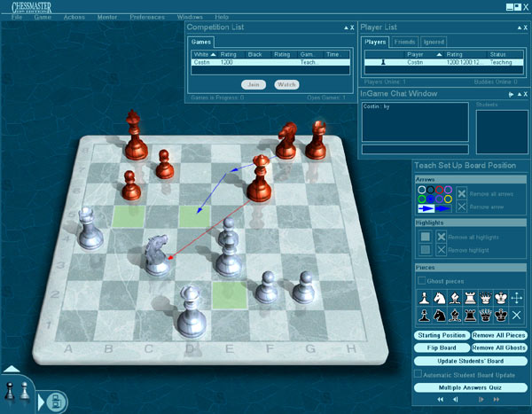Image resolution: width=532 pixels, height=414 pixels.
Task: Open the Mentor menu
Action: (x=107, y=17)
